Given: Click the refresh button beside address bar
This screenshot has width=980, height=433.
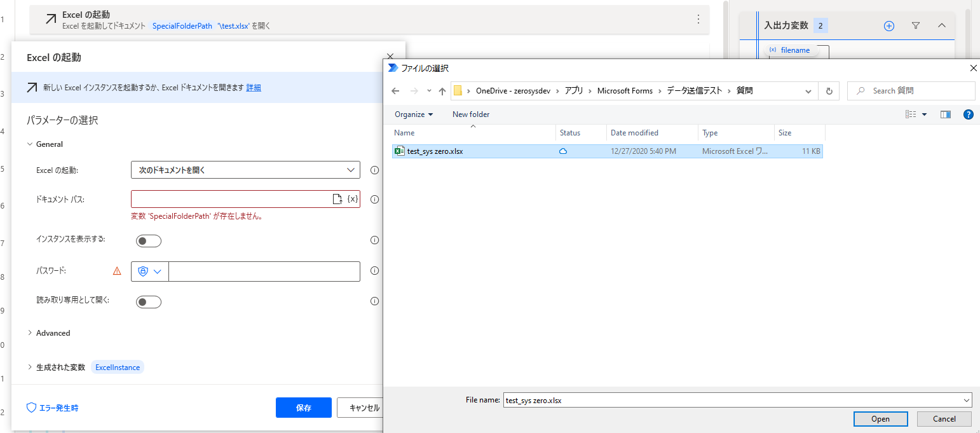Looking at the screenshot, I should (x=829, y=91).
